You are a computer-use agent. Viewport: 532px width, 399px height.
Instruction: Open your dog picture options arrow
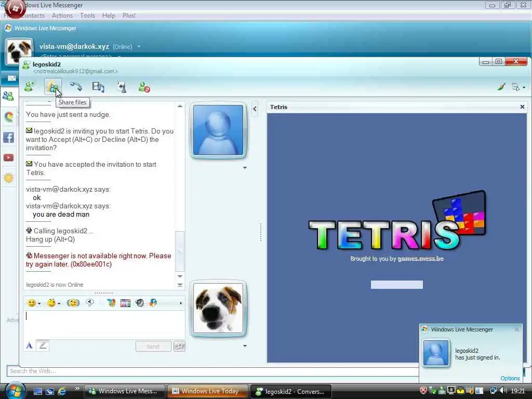(x=245, y=346)
